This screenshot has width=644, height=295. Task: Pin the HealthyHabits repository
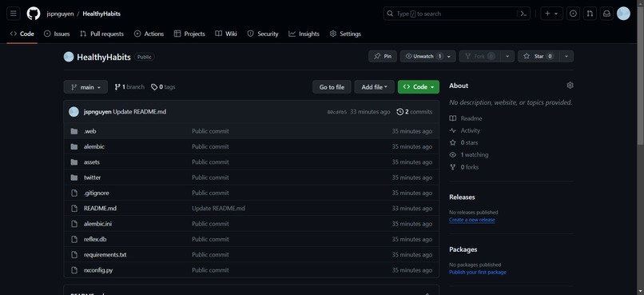click(383, 56)
